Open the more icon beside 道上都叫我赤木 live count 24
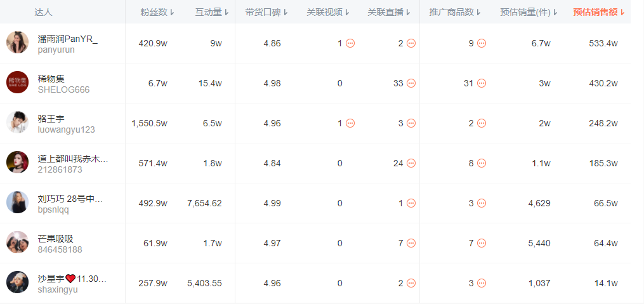 click(411, 163)
